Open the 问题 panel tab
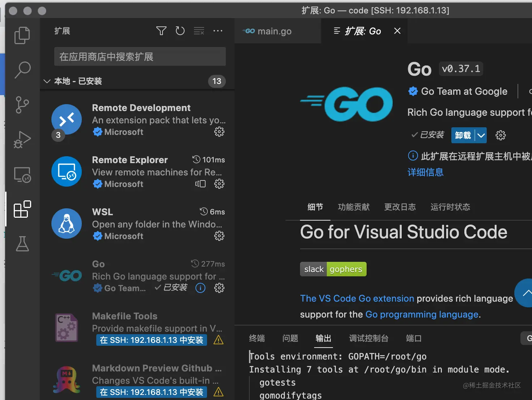Screen dimensions: 532x400 pos(290,338)
